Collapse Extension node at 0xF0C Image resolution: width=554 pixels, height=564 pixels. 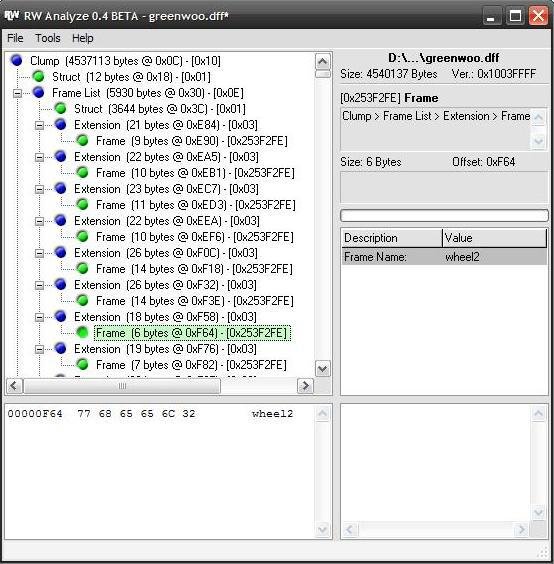pos(40,253)
